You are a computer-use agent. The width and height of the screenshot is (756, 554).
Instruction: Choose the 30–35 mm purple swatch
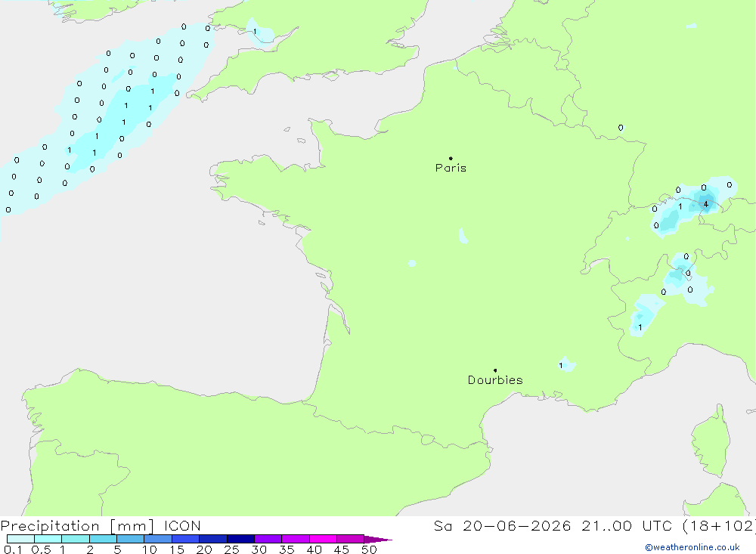(268, 539)
